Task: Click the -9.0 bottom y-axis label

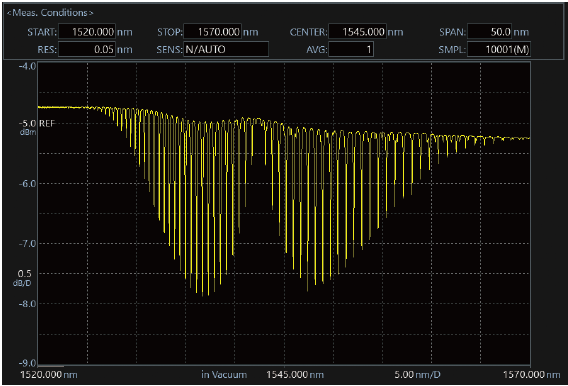Action: tap(28, 363)
